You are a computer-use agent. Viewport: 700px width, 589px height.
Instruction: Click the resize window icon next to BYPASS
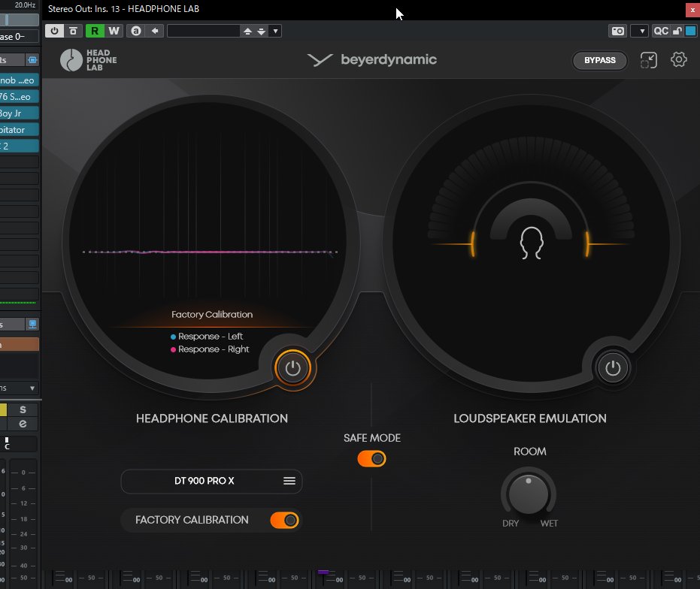pyautogui.click(x=649, y=60)
